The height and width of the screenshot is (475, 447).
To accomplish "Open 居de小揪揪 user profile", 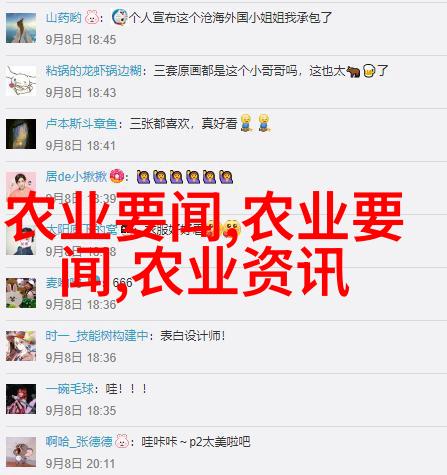I will click(76, 176).
